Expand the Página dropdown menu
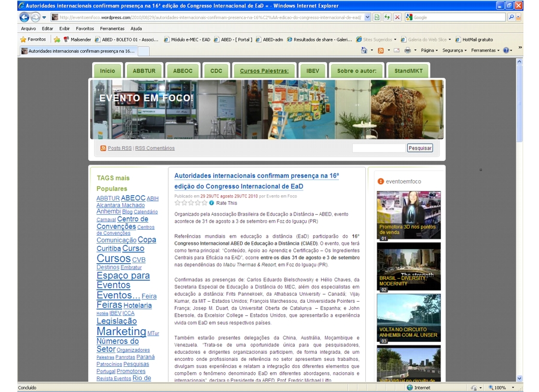 [x=429, y=50]
